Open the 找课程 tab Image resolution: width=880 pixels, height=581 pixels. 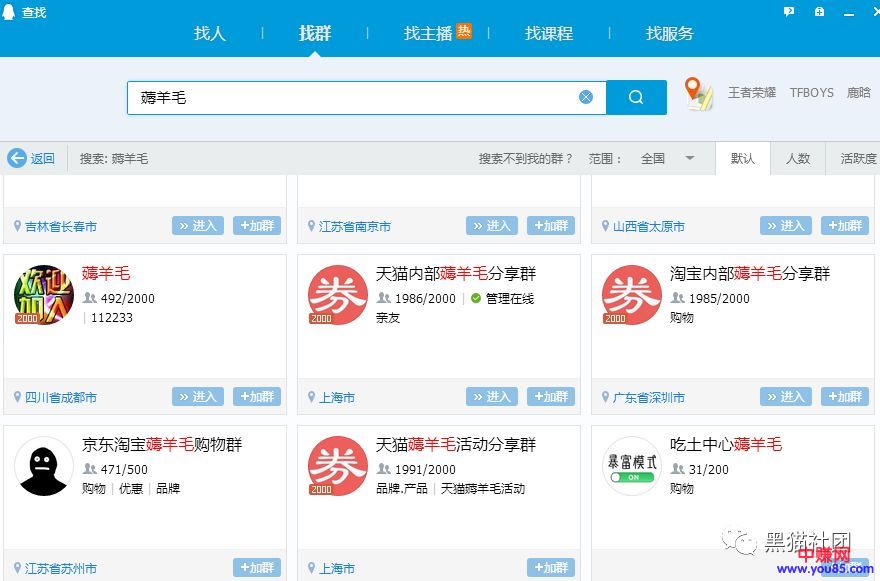[549, 33]
